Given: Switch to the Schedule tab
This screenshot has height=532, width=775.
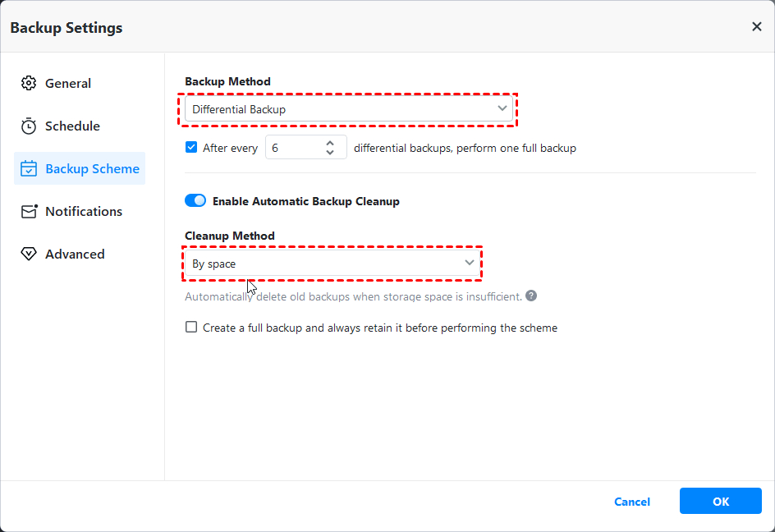Looking at the screenshot, I should 72,126.
